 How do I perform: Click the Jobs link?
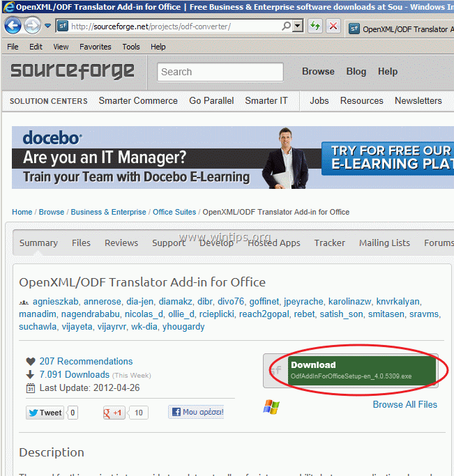319,100
